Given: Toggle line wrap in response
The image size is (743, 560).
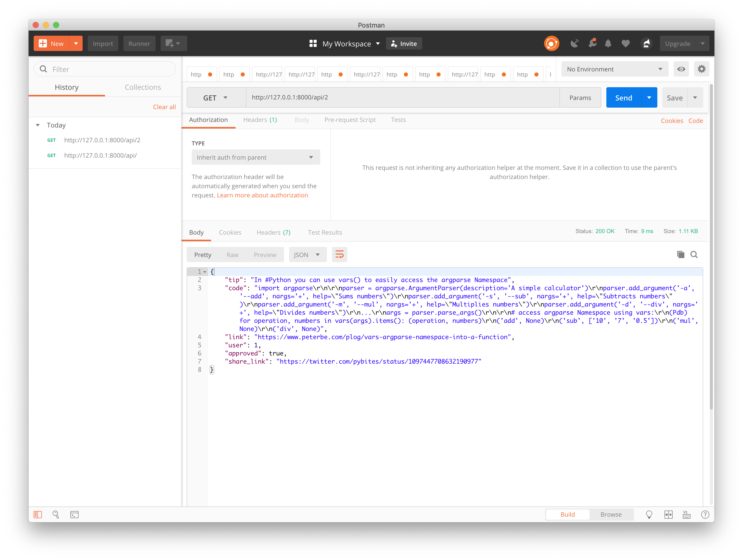Looking at the screenshot, I should (x=339, y=255).
